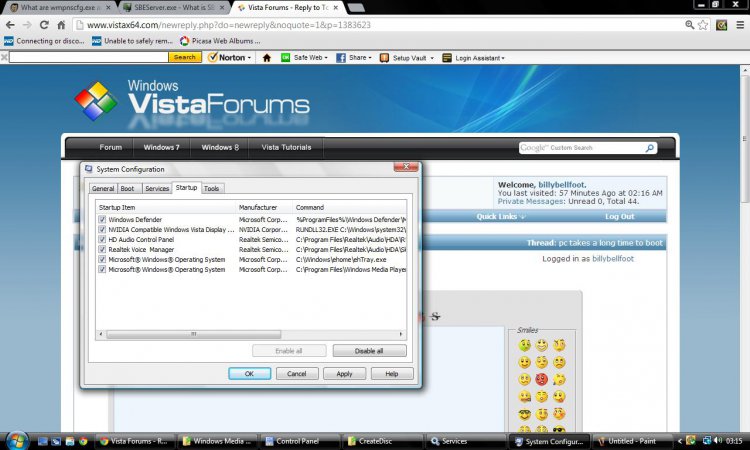Click OK in System Configuration
Viewport: 750px width, 450px height.
pyautogui.click(x=249, y=373)
